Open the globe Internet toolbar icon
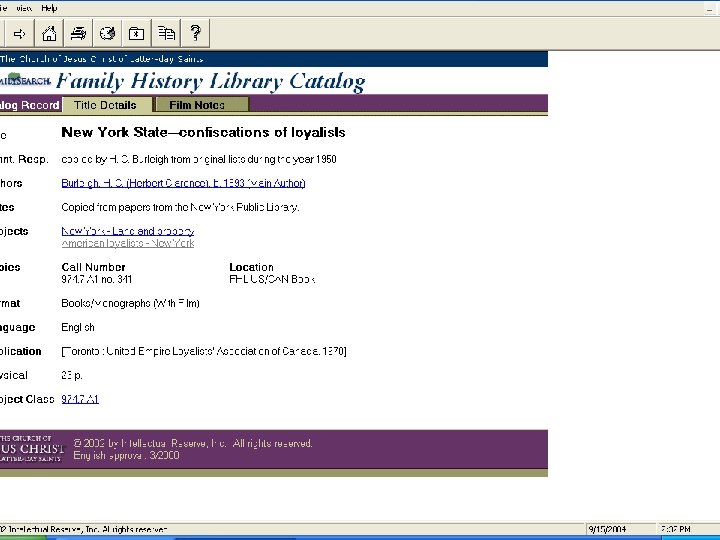 [107, 34]
